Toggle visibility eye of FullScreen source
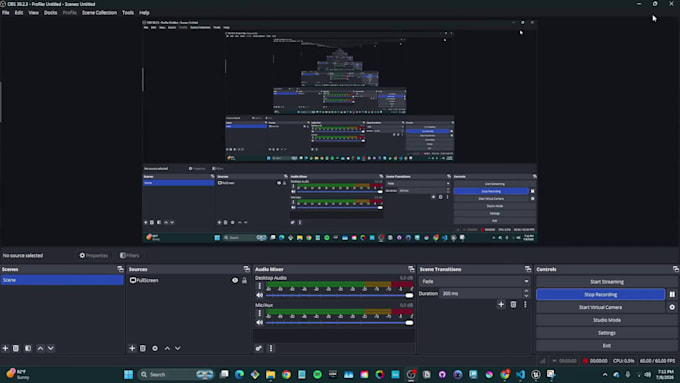 tap(235, 281)
